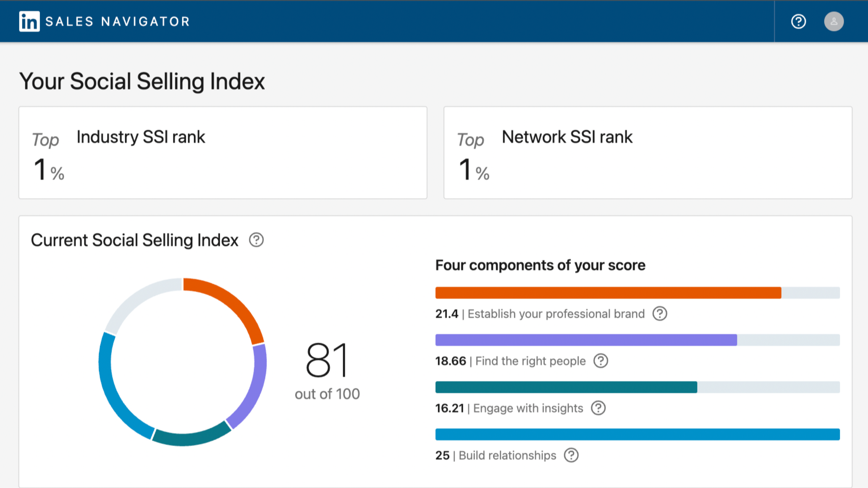This screenshot has height=488, width=868.
Task: Open the profile avatar menu
Action: [x=834, y=22]
